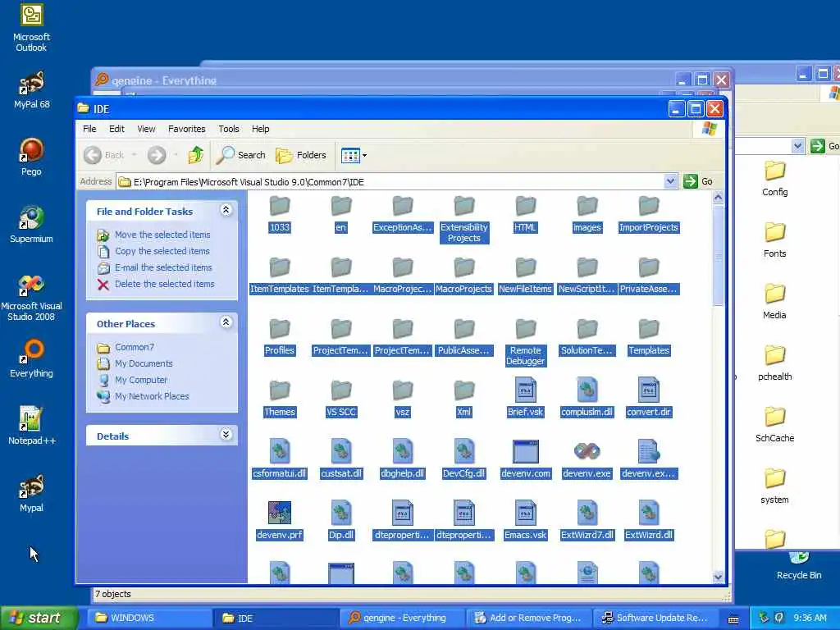Select the Emacs.vsk file
Image resolution: width=840 pixels, height=630 pixels.
coord(526,521)
